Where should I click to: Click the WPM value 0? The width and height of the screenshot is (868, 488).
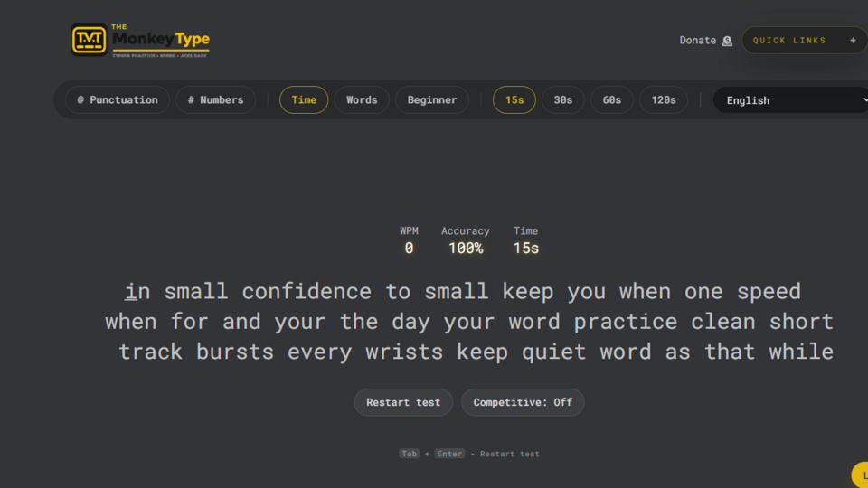pos(409,249)
